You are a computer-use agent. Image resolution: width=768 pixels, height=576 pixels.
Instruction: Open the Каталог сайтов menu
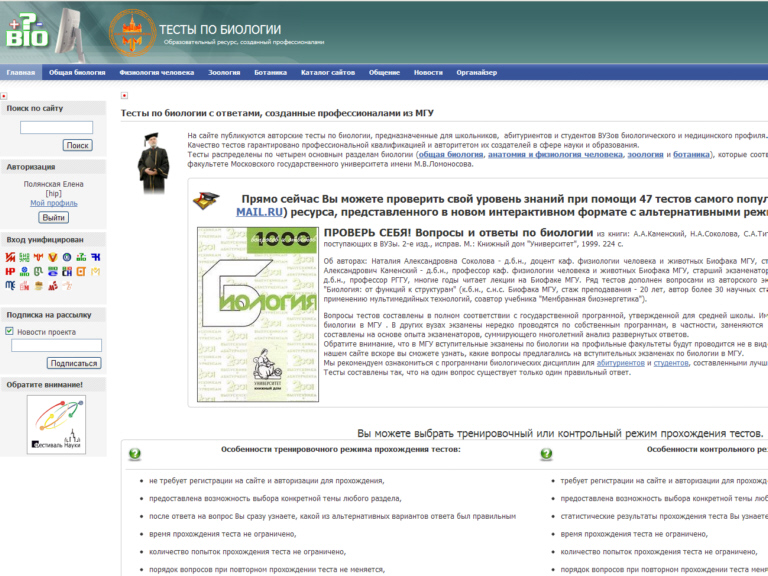[x=328, y=72]
